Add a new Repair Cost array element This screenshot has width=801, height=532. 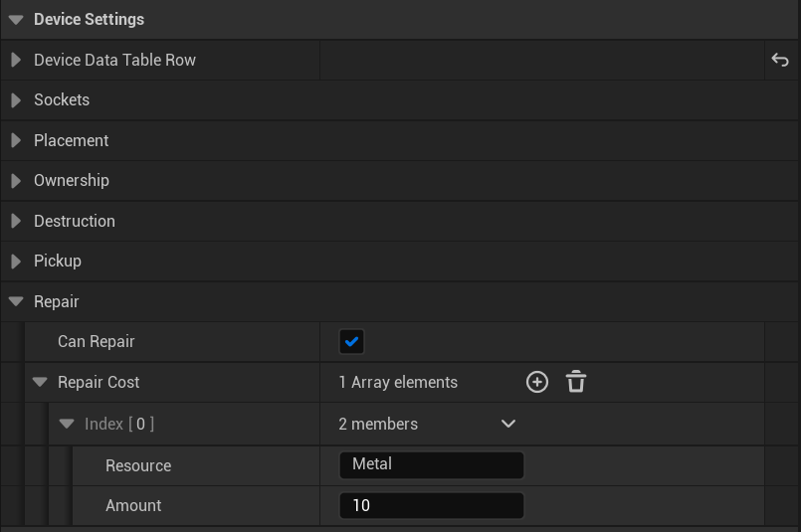tap(537, 383)
